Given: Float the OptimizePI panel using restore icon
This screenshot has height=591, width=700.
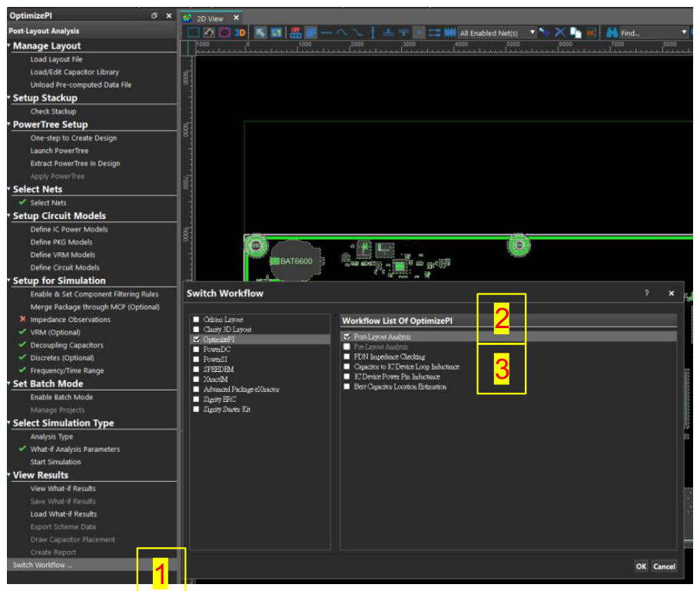Looking at the screenshot, I should click(154, 15).
